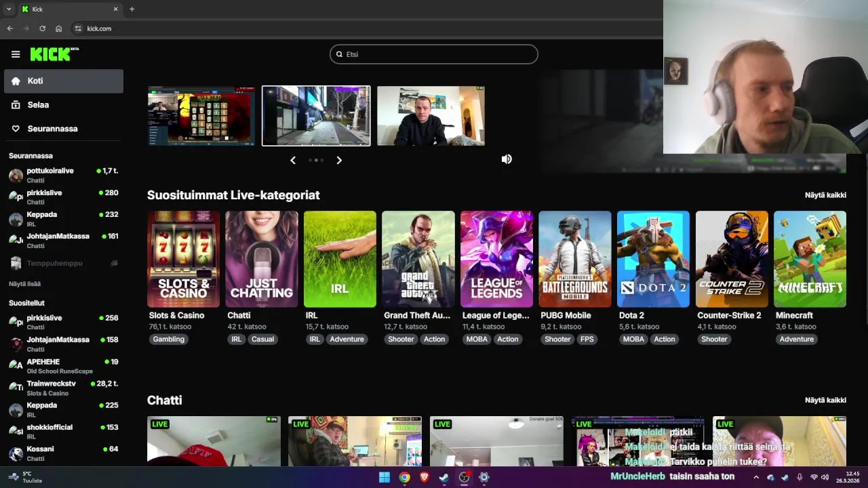Open a new browser tab
Viewport: 868px width, 488px height.
132,9
